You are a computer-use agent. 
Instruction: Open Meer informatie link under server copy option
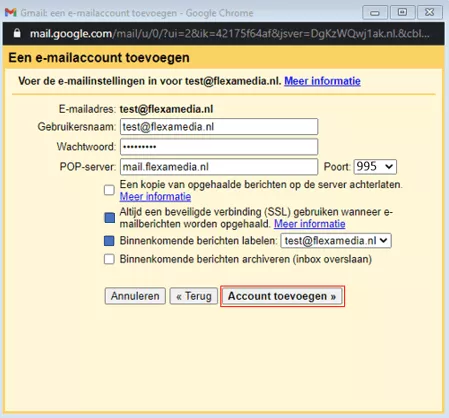pyautogui.click(x=155, y=197)
